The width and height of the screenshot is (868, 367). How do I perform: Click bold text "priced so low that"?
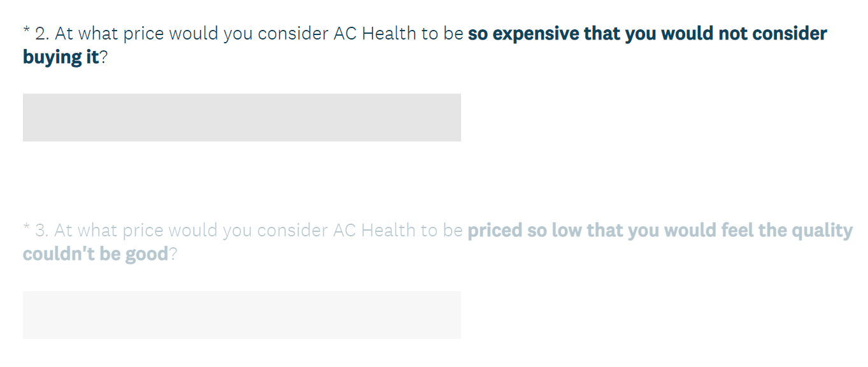click(546, 231)
